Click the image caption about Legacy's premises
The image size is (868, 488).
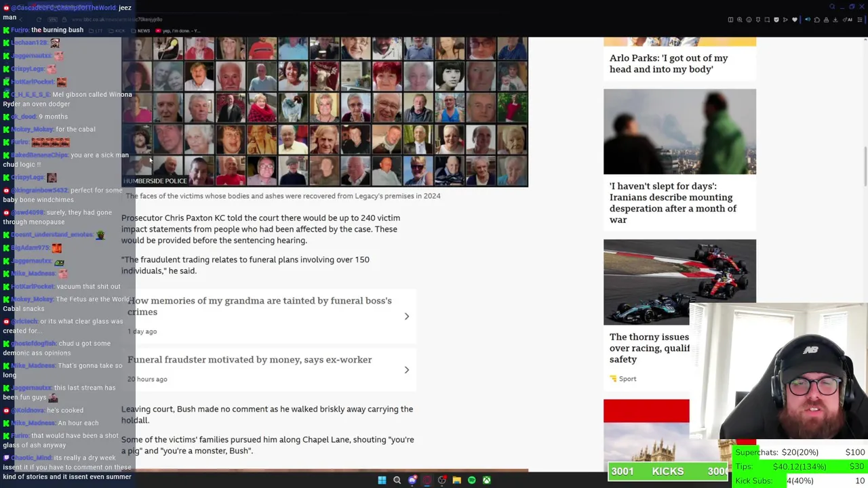(x=283, y=196)
